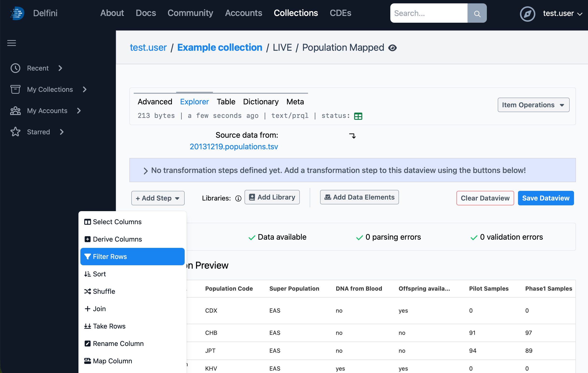Click the Delfini logo icon
This screenshot has width=588, height=373.
tap(17, 13)
